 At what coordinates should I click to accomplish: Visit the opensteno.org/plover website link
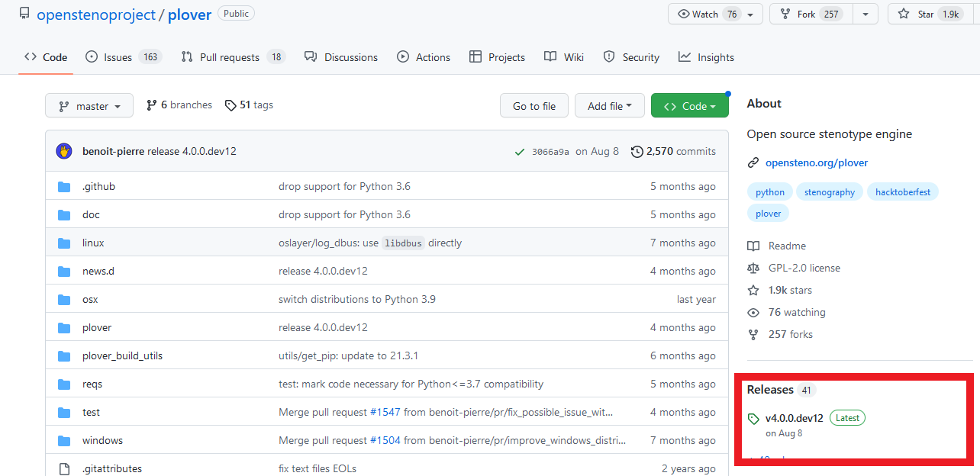(x=817, y=162)
